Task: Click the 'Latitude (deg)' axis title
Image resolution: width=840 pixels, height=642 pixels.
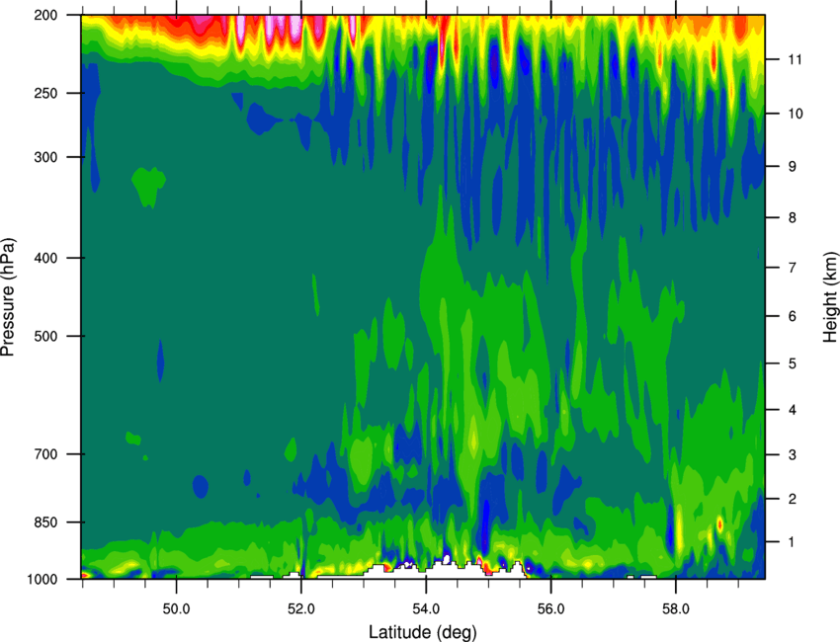Action: (x=423, y=632)
